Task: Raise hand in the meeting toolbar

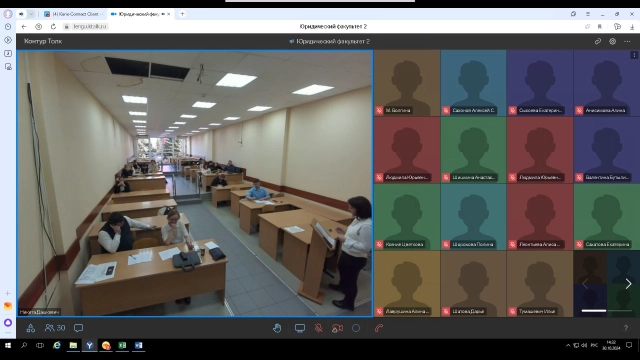Action: click(277, 328)
